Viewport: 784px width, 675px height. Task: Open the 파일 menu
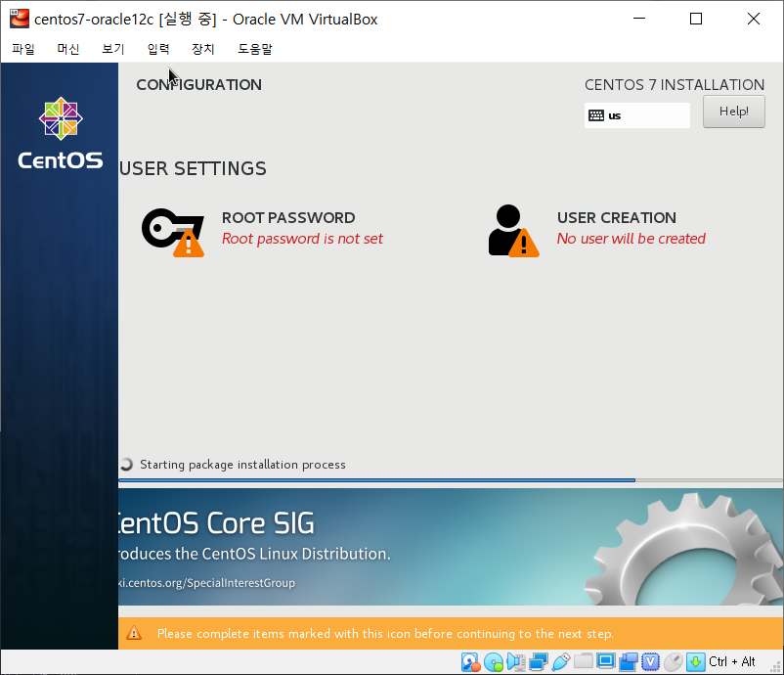pyautogui.click(x=23, y=49)
